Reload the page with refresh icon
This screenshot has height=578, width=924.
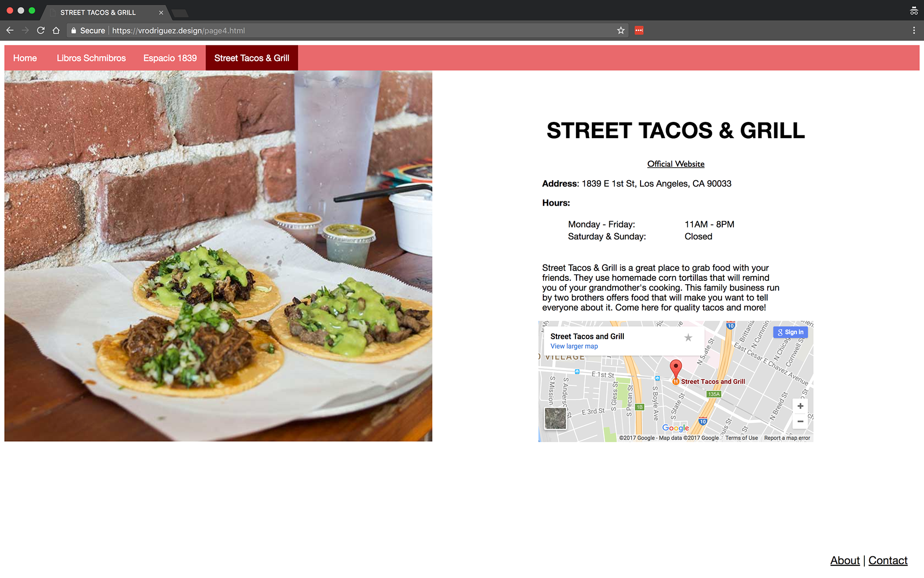click(x=41, y=30)
